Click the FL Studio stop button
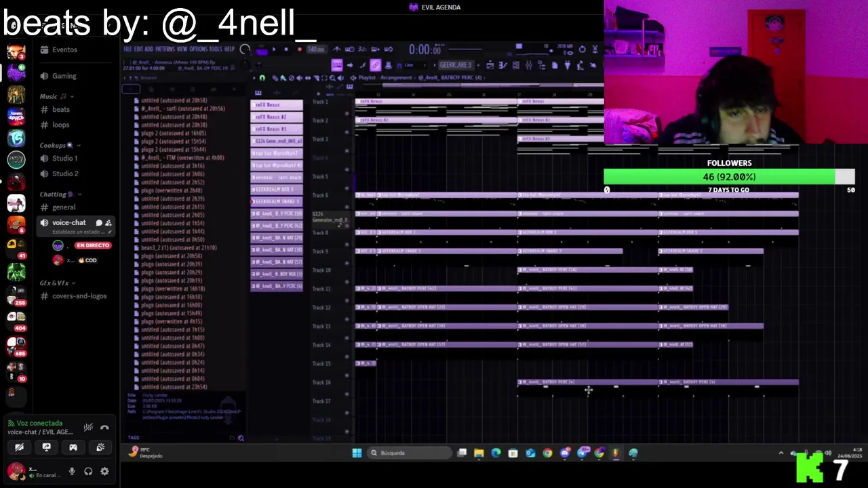 [286, 49]
